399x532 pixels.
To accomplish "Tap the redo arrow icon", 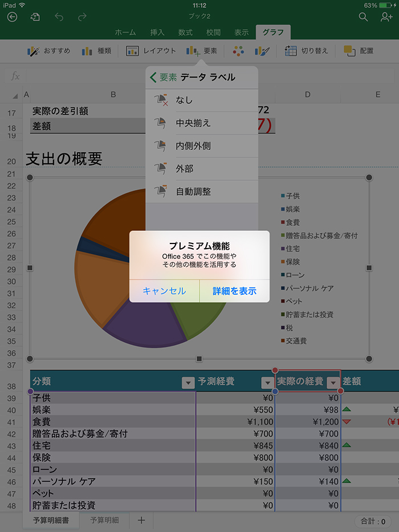I will [83, 17].
